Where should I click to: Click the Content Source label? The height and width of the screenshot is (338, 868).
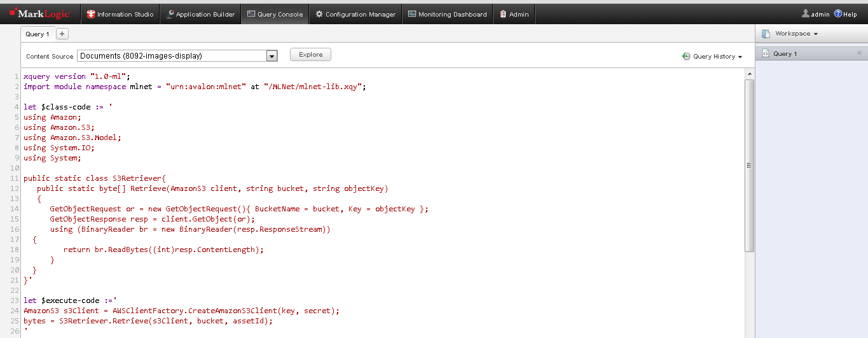click(50, 57)
